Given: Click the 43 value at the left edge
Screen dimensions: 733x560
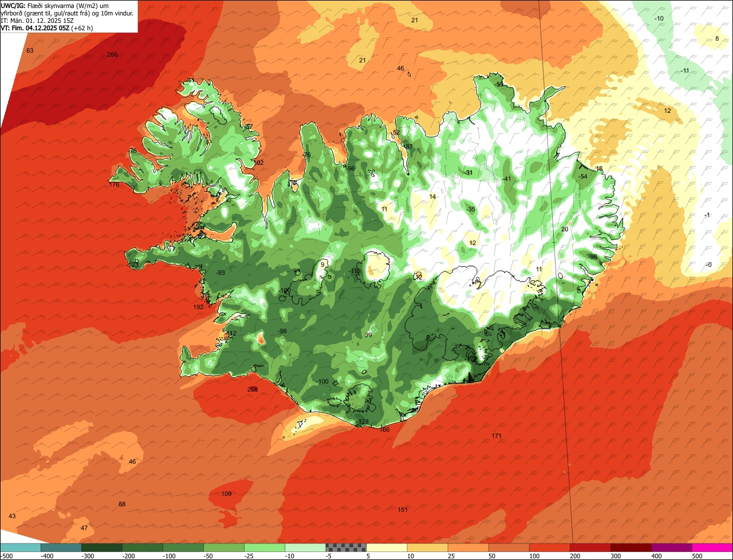Looking at the screenshot, I should [x=12, y=516].
